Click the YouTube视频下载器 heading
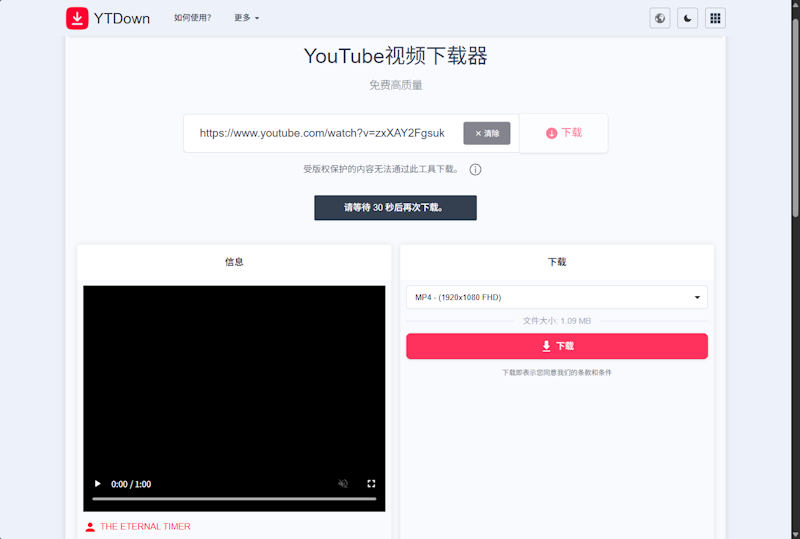800x539 pixels. pos(395,56)
